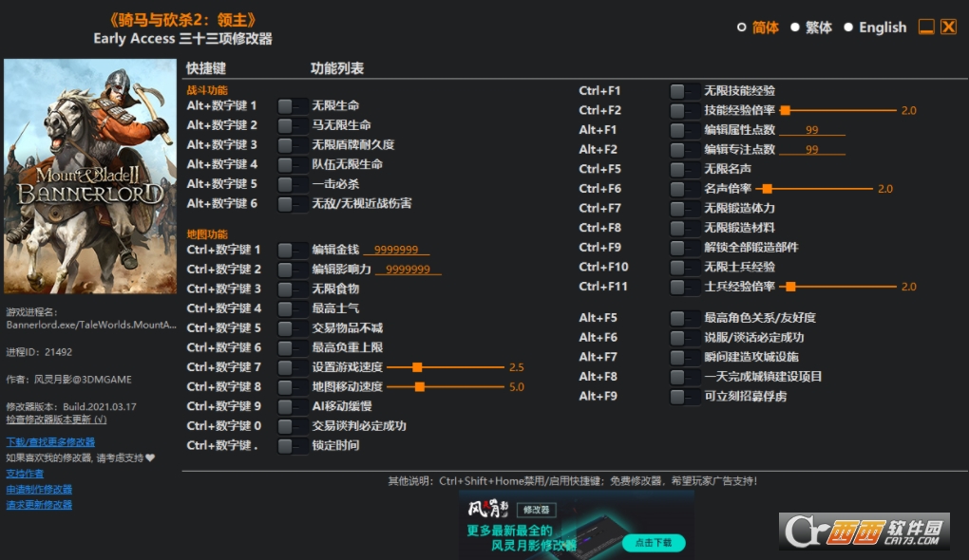Viewport: 969px width, 560px height.
Task: Toggle 无敌/无视近战伤害 option
Action: (x=293, y=204)
